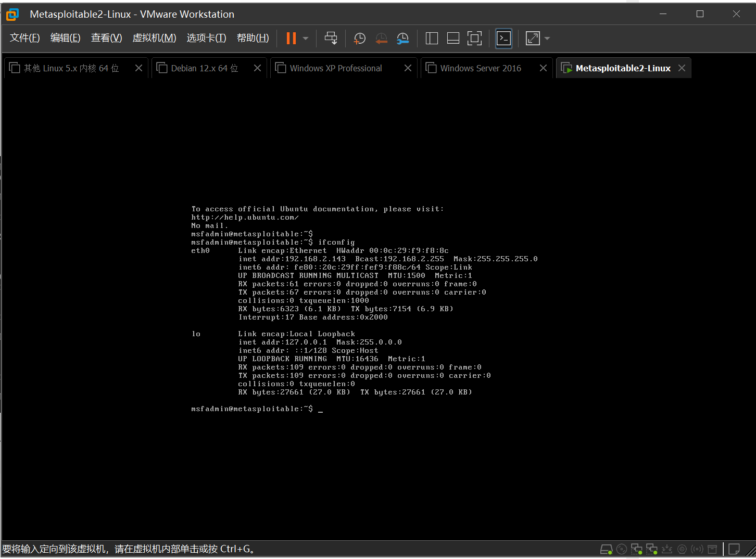This screenshot has width=756, height=559.
Task: Click the 'inet addr:127.0.0.1' text
Action: pos(283,342)
